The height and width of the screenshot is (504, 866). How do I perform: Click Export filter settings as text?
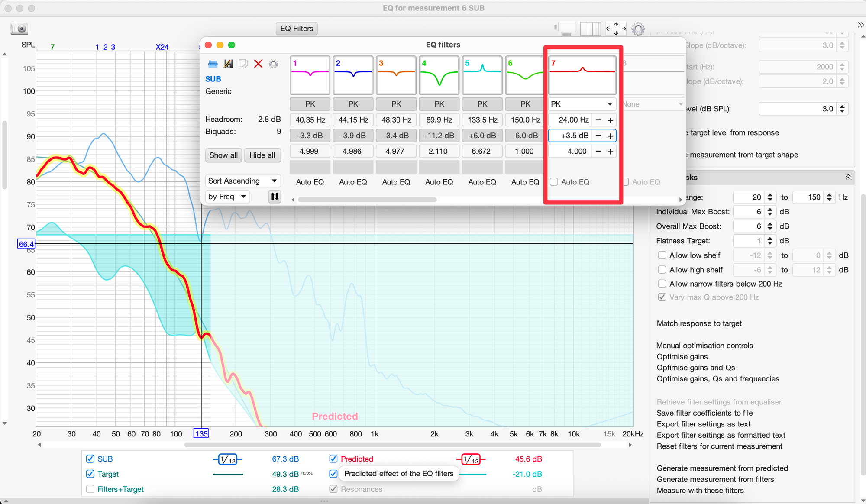point(703,424)
